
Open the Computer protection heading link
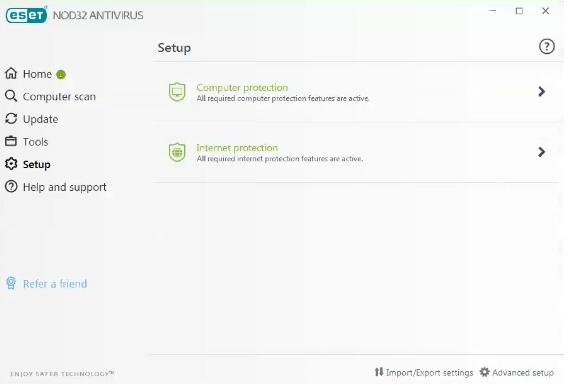coord(242,88)
